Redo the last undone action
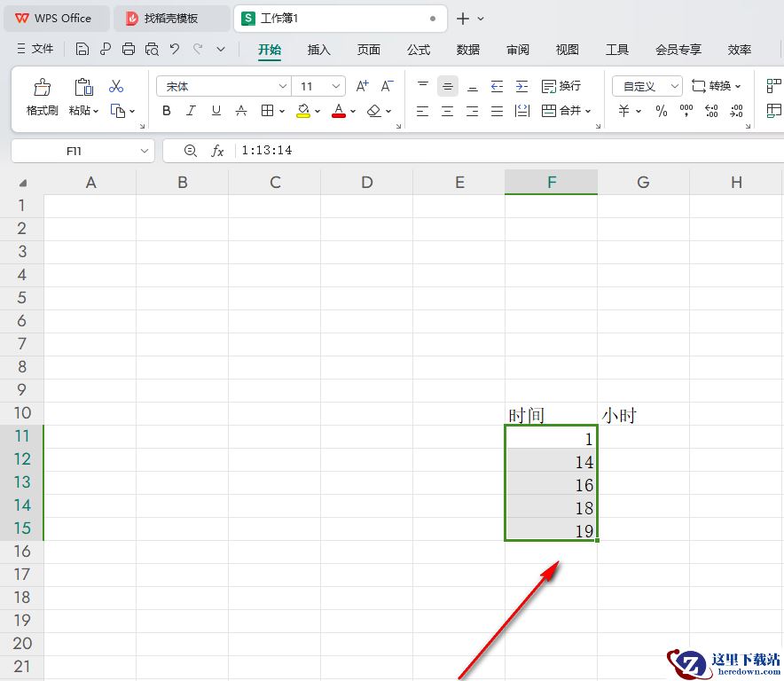784x681 pixels. 198,49
